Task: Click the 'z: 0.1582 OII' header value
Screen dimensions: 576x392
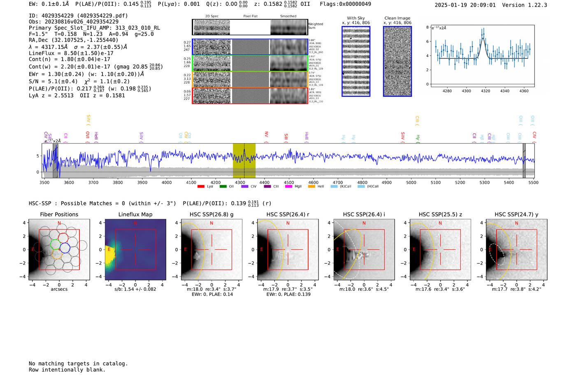Action: 282,4
